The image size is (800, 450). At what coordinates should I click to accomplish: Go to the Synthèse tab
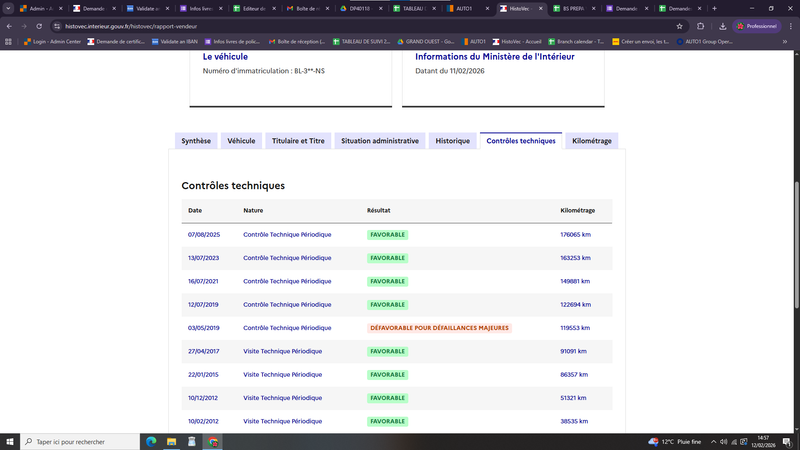(x=196, y=141)
